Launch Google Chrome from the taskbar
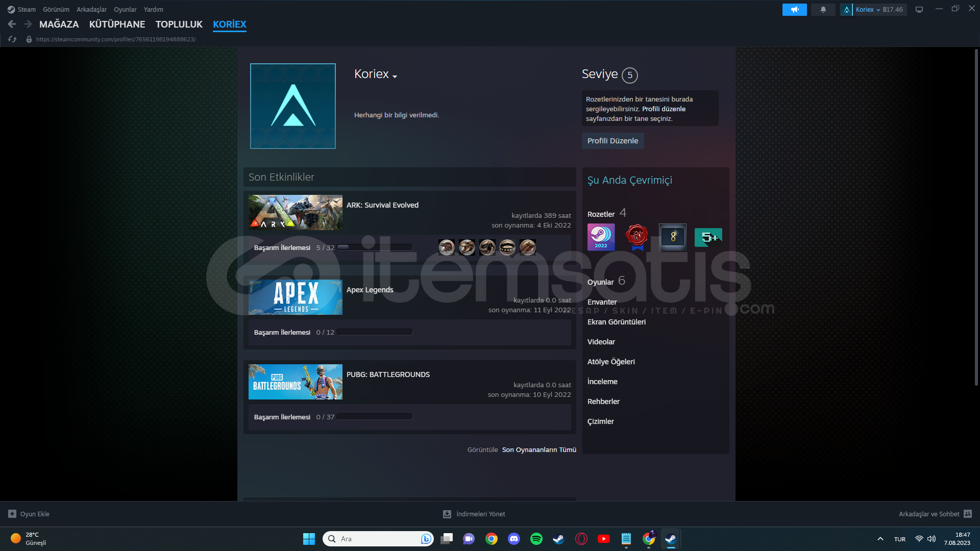 tap(492, 539)
